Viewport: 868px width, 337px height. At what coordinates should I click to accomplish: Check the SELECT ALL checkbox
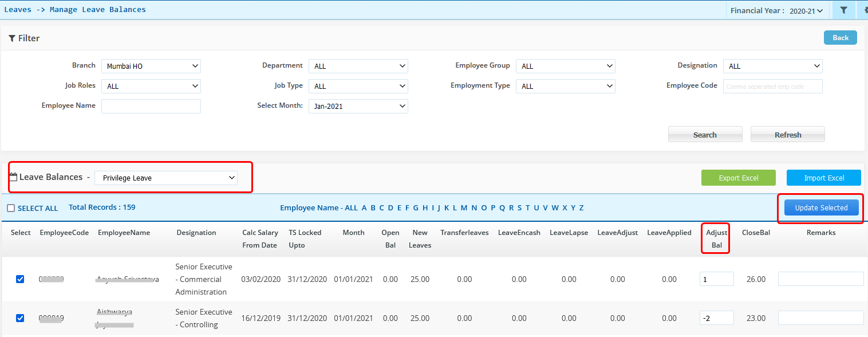tap(11, 208)
